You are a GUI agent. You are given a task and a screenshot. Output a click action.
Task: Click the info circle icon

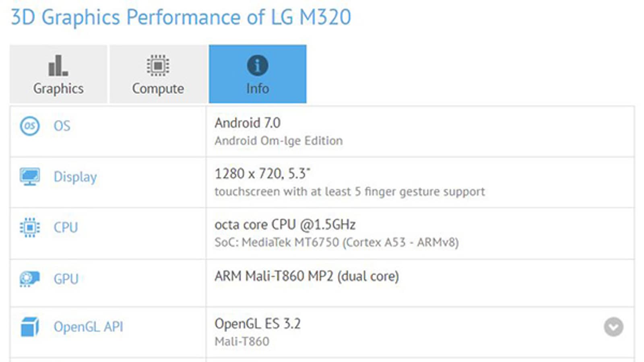pos(258,66)
